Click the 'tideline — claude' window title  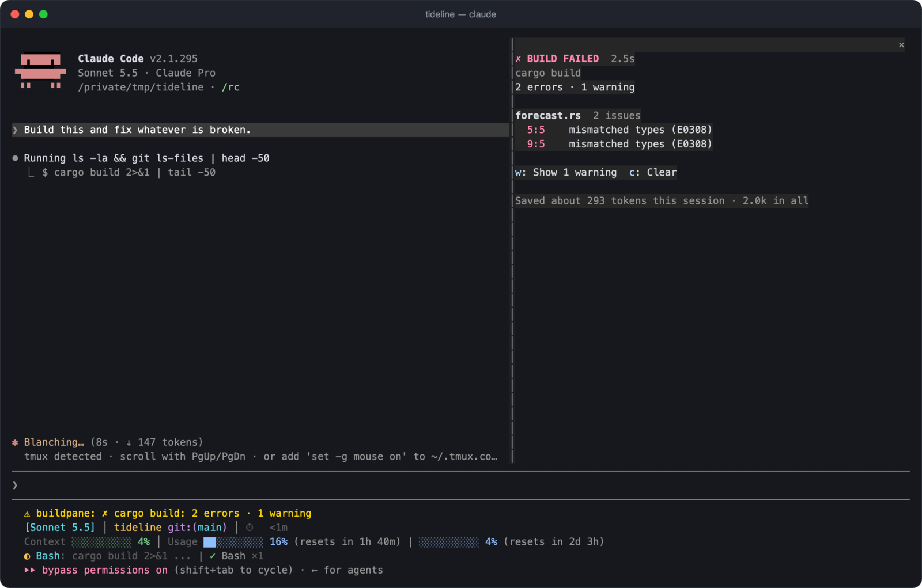click(460, 14)
